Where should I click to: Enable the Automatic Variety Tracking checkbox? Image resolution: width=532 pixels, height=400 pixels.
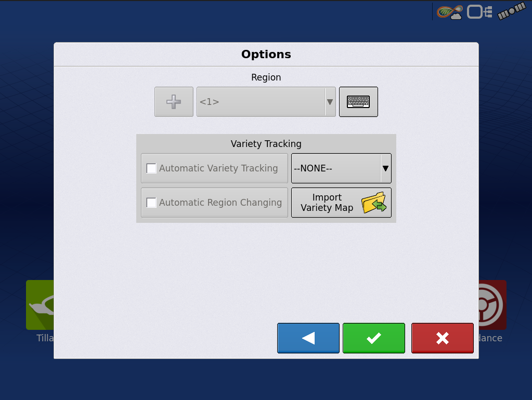pyautogui.click(x=151, y=168)
